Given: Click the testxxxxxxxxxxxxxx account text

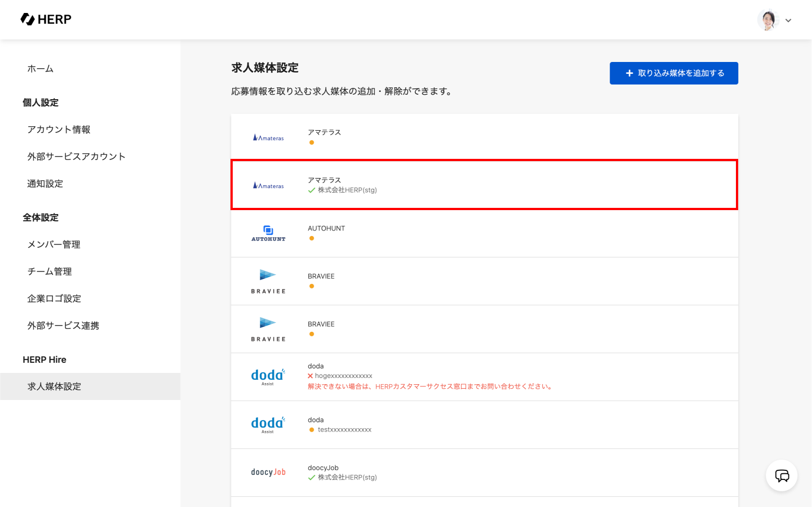Looking at the screenshot, I should pos(344,430).
